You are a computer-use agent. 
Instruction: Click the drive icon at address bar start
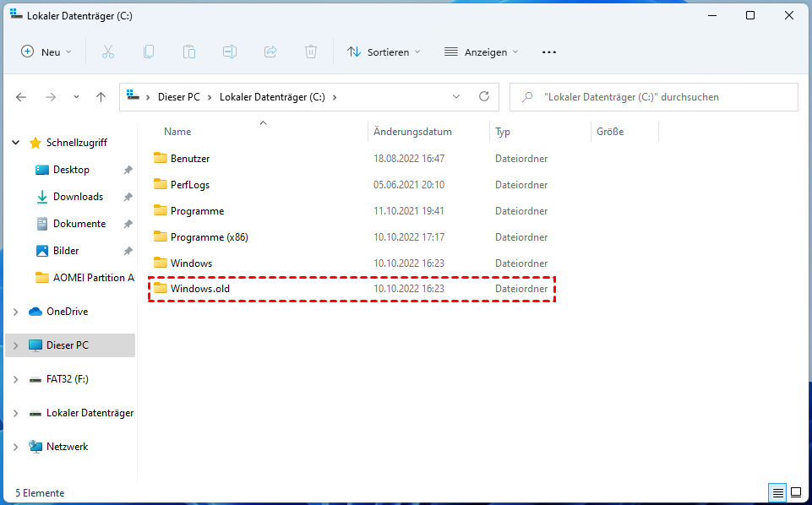pos(134,96)
